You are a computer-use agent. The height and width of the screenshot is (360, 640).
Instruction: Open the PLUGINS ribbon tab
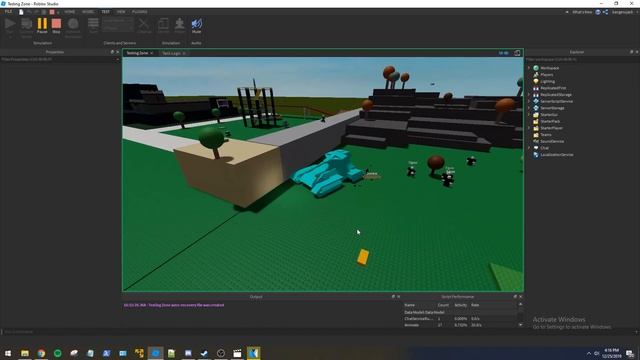140,12
